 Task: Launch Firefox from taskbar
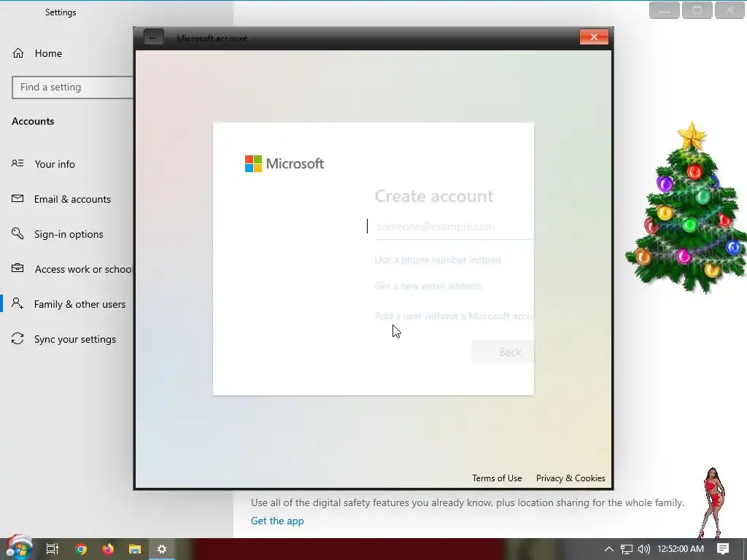point(108,549)
